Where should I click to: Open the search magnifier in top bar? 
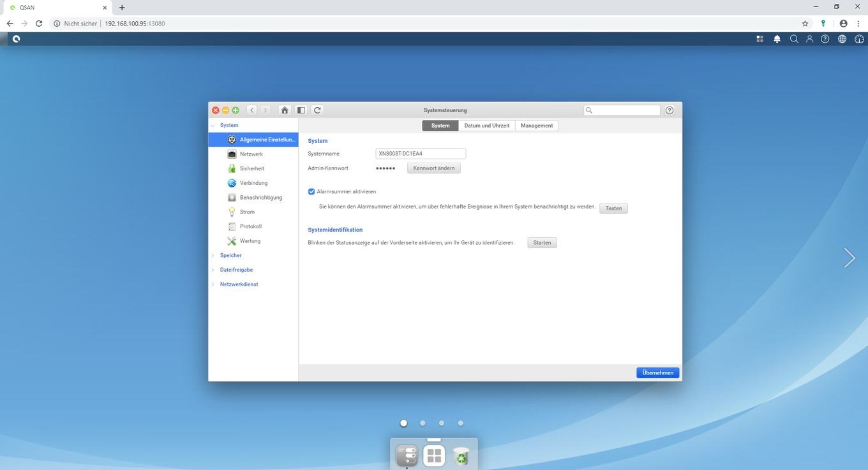(x=794, y=39)
